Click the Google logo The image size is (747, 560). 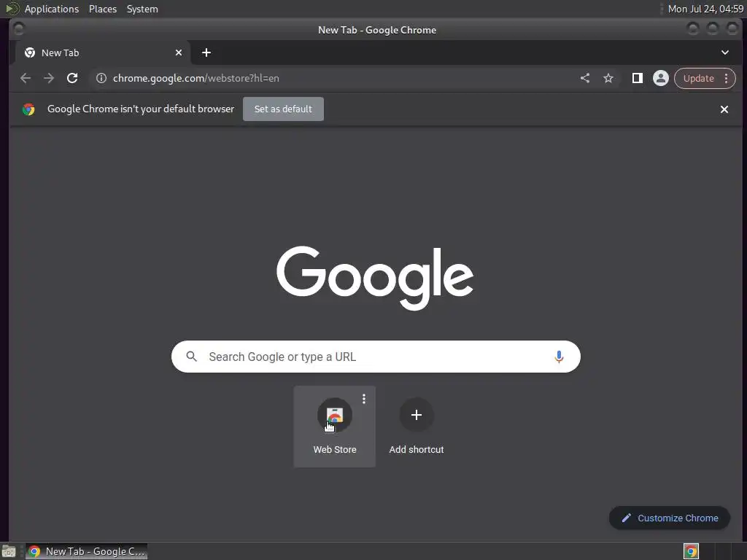click(375, 278)
